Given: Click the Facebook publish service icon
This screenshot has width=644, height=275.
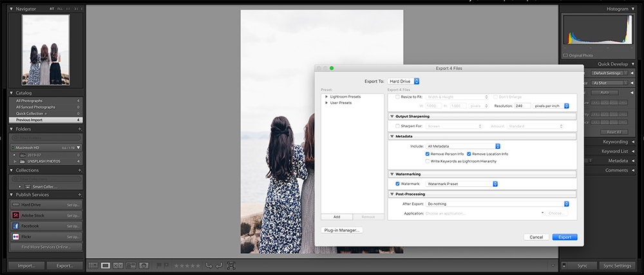Looking at the screenshot, I should pos(15,226).
